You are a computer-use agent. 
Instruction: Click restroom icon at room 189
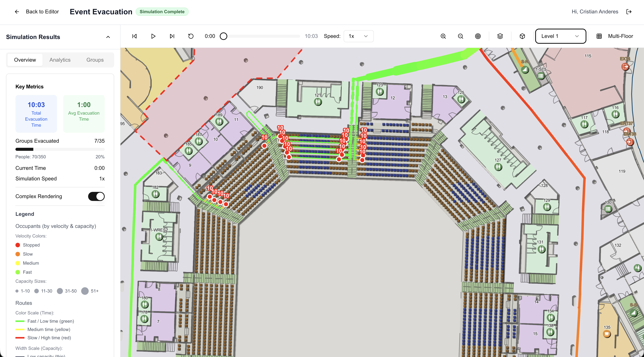click(x=219, y=122)
